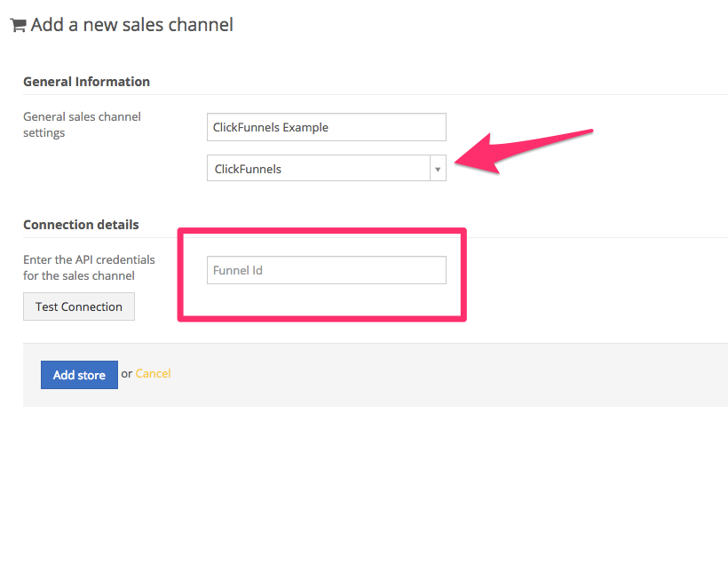Click the shopping cart icon beside the title

click(x=18, y=25)
